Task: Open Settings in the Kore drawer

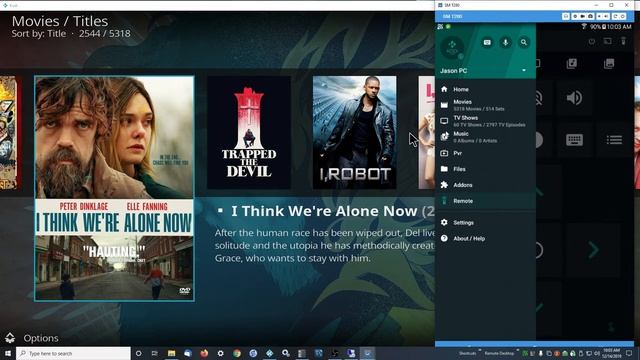Action: (485, 222)
